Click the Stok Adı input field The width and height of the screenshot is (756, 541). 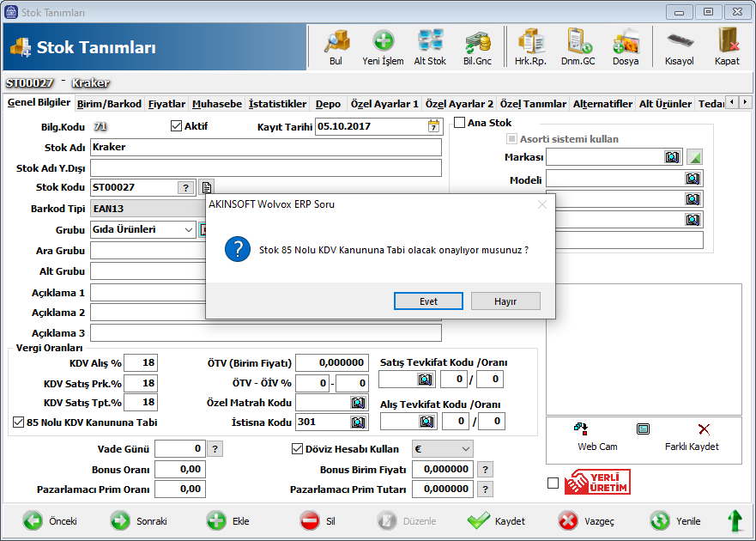click(266, 147)
